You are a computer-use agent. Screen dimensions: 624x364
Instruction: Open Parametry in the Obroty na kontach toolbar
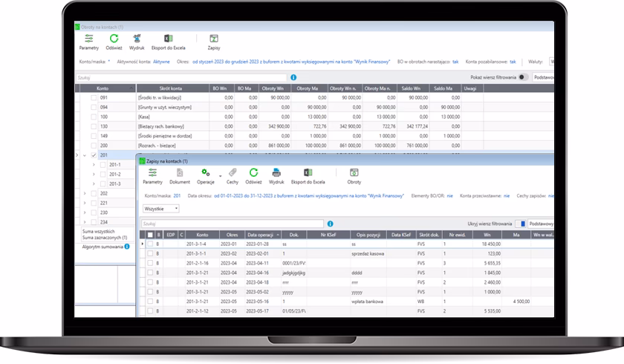(88, 42)
